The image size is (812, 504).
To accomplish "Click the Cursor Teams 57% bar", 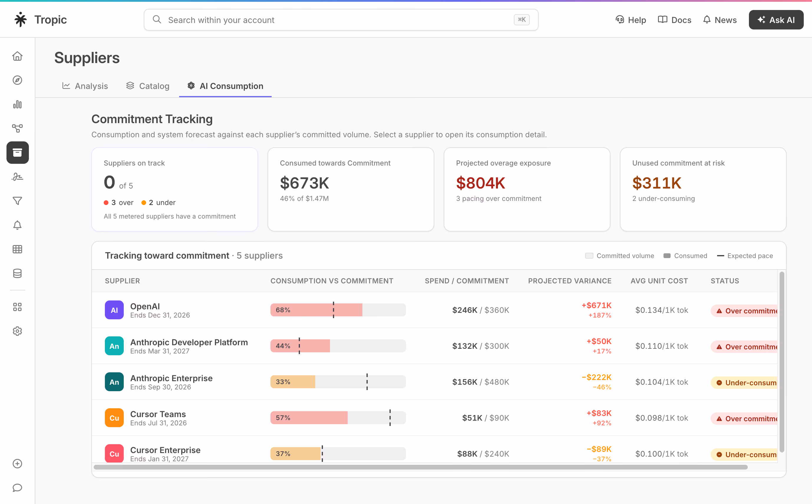I will click(338, 418).
